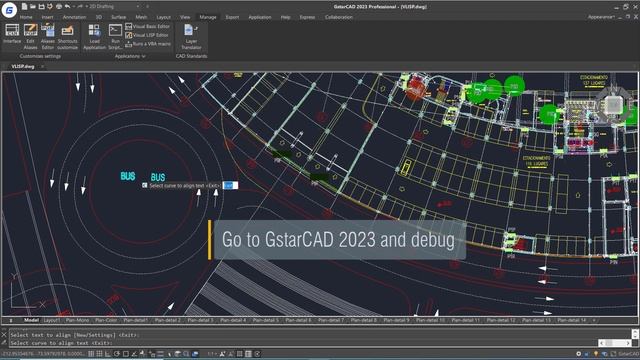Toggle object snap tracking in status bar
The height and width of the screenshot is (360, 640).
pyautogui.click(x=134, y=354)
